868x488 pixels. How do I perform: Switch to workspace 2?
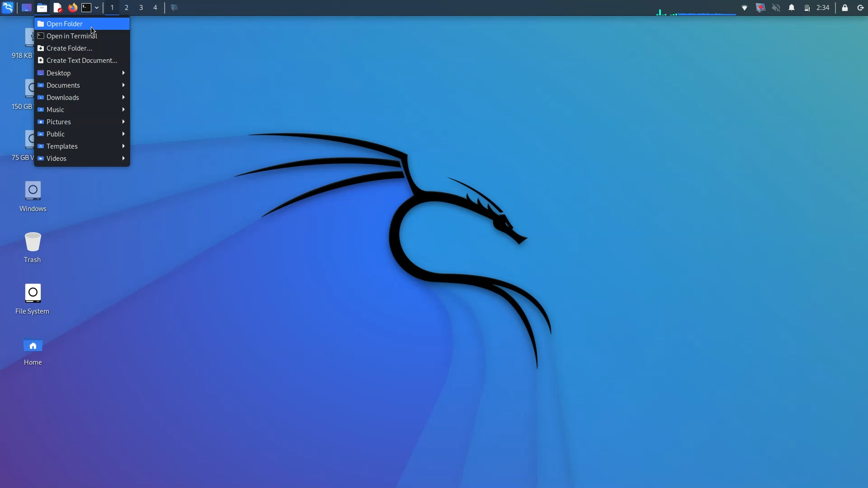[126, 8]
